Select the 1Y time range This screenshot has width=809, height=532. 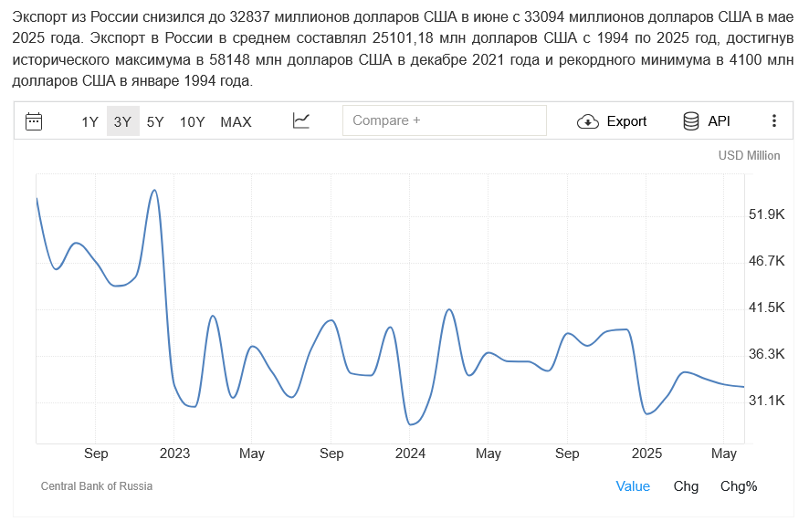(x=89, y=121)
